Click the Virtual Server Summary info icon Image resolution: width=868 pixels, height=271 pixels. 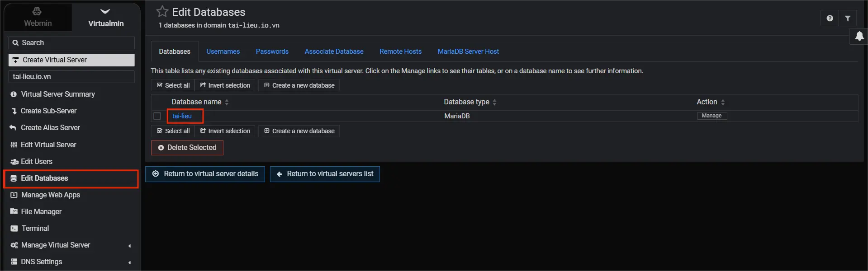pyautogui.click(x=14, y=94)
